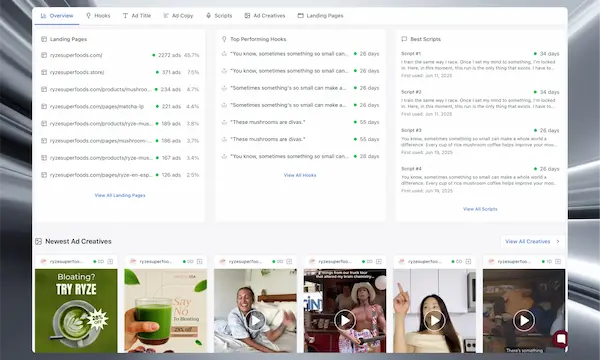Screen dimensions: 600x360
Task: Open Script #1 entry
Action: click(480, 65)
